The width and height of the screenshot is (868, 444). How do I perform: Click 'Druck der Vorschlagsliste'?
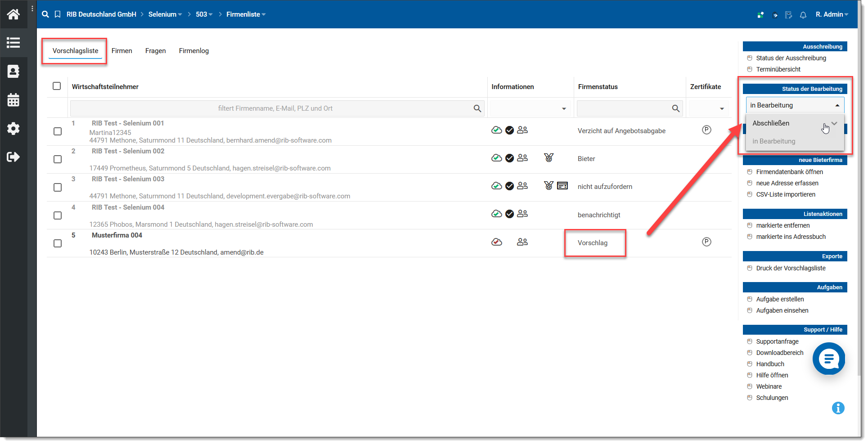click(x=791, y=268)
